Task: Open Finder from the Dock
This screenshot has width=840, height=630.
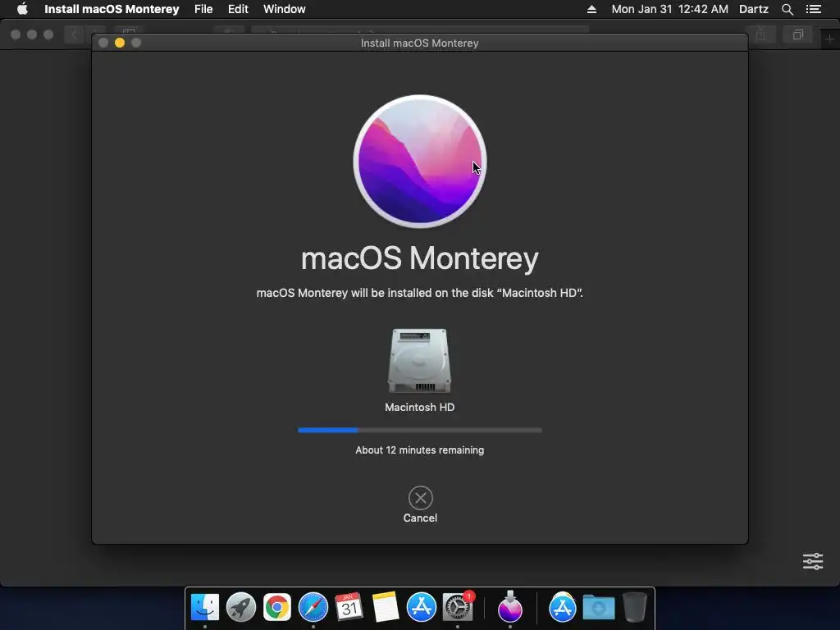Action: 204,608
